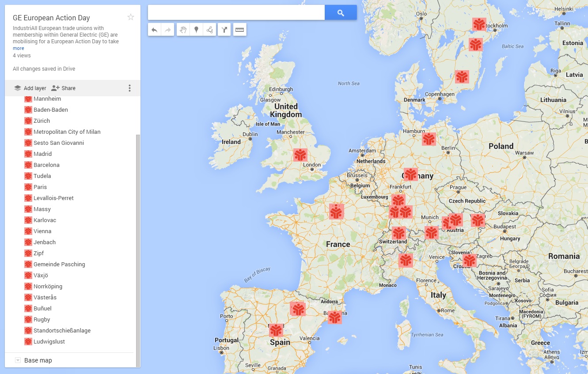The image size is (588, 374).
Task: Open the Add directions tool
Action: (224, 30)
